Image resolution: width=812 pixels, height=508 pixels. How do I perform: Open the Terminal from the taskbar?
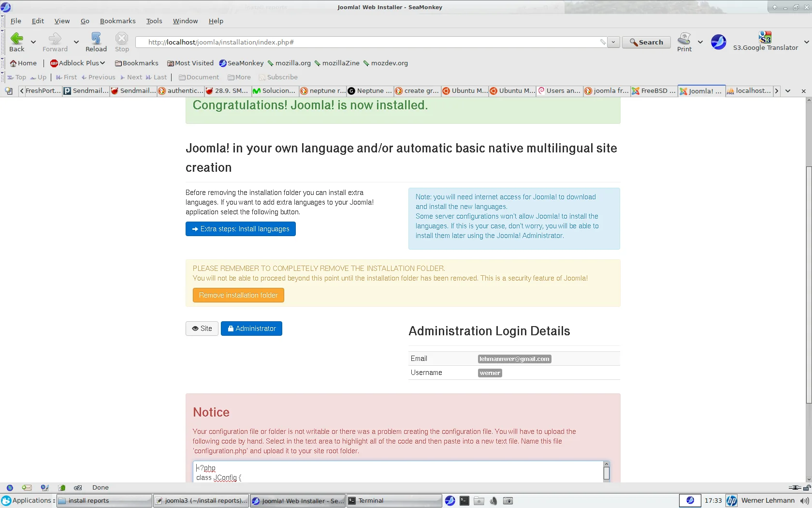(393, 500)
